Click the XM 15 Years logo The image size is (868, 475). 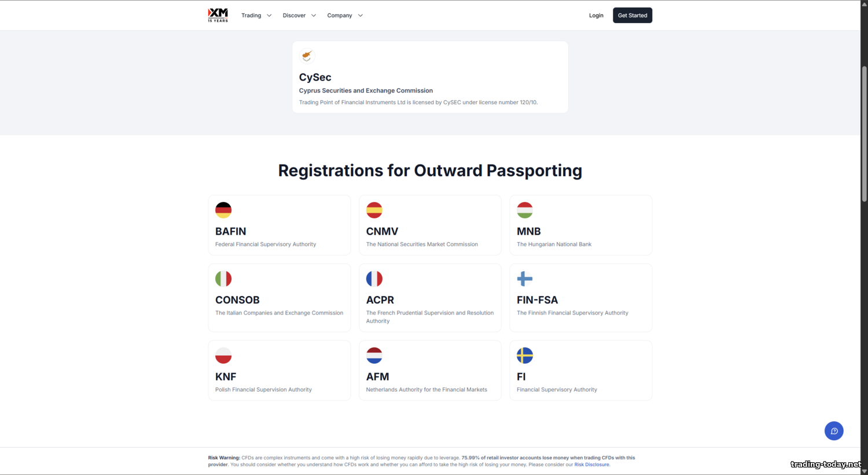(x=218, y=15)
